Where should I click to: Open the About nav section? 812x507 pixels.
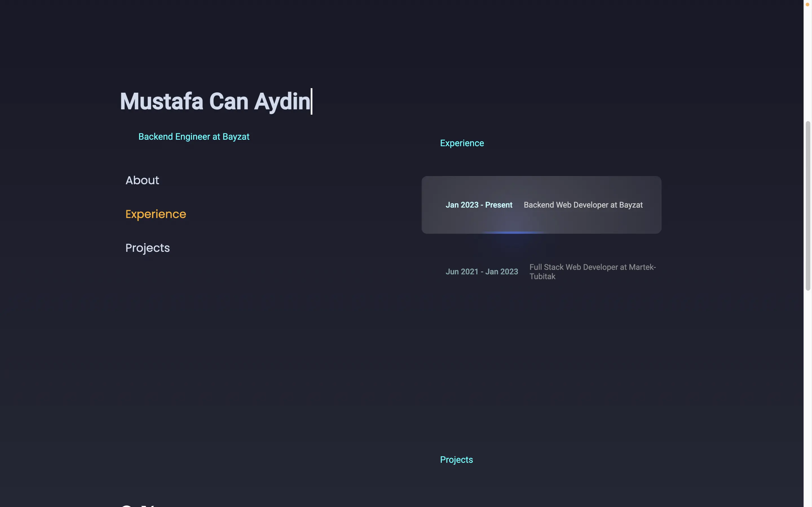click(142, 180)
